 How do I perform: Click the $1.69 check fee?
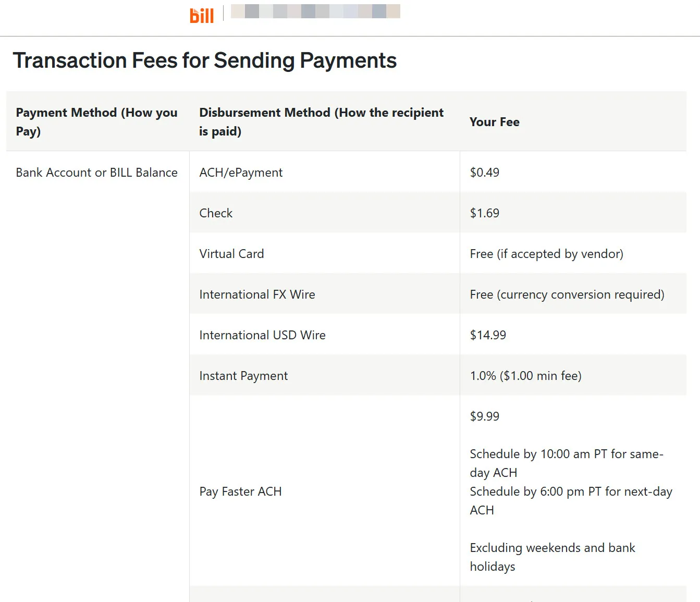pyautogui.click(x=485, y=213)
